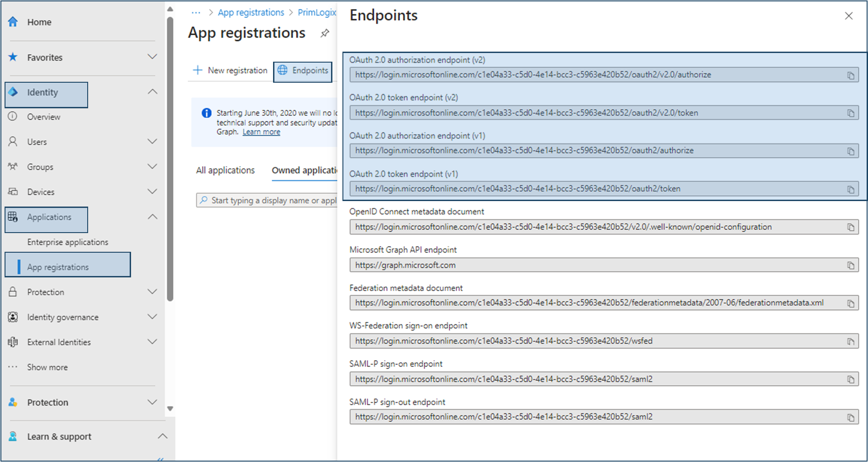This screenshot has width=868, height=462.
Task: Click Show more in the sidebar
Action: pyautogui.click(x=47, y=367)
